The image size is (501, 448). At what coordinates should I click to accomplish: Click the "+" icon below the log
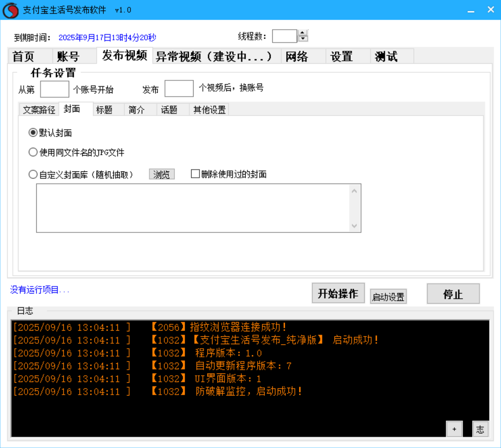tap(455, 429)
